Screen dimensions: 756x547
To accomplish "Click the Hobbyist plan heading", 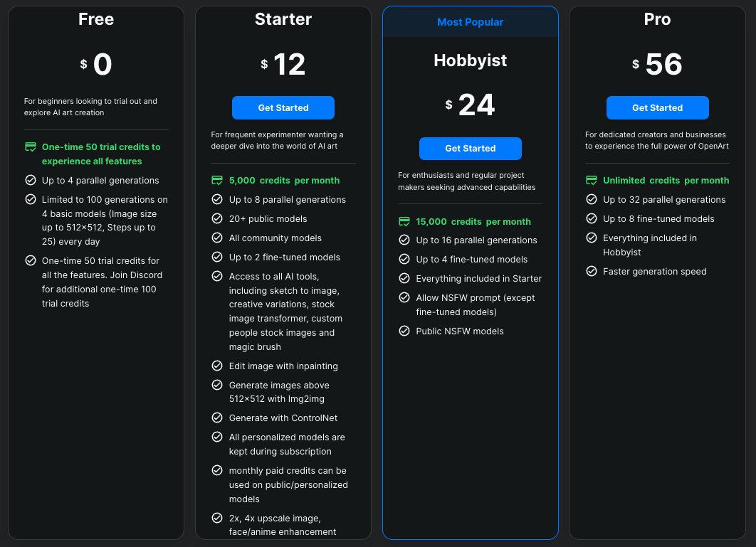I will [470, 60].
